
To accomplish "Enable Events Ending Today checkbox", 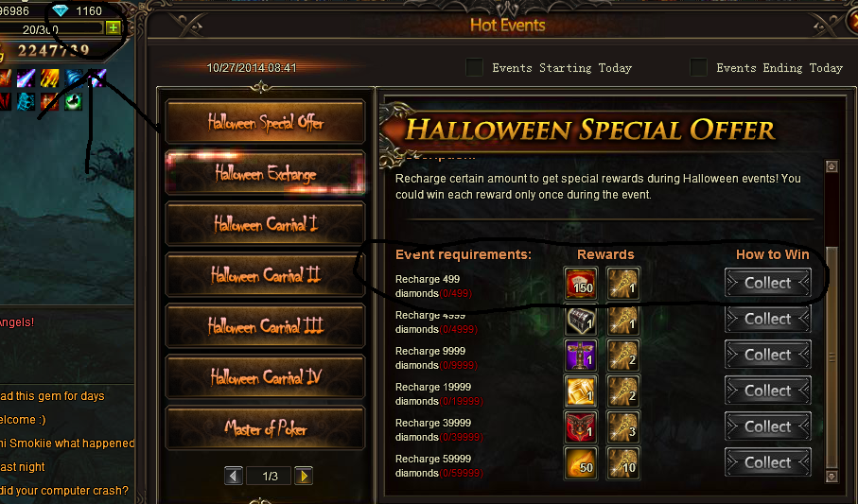I will click(x=698, y=67).
